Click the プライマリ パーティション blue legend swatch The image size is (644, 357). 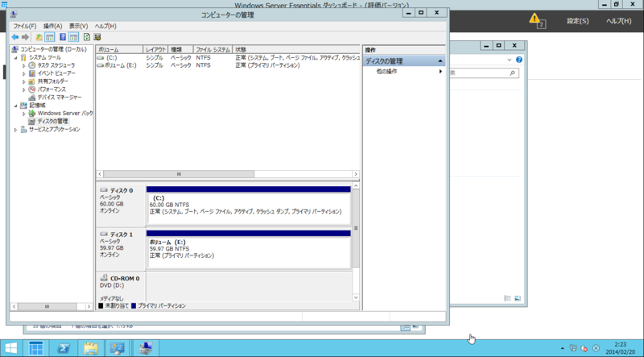point(134,306)
